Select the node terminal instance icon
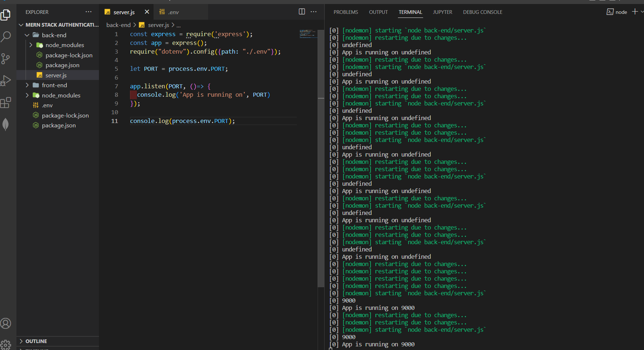Image resolution: width=644 pixels, height=350 pixels. coord(610,12)
